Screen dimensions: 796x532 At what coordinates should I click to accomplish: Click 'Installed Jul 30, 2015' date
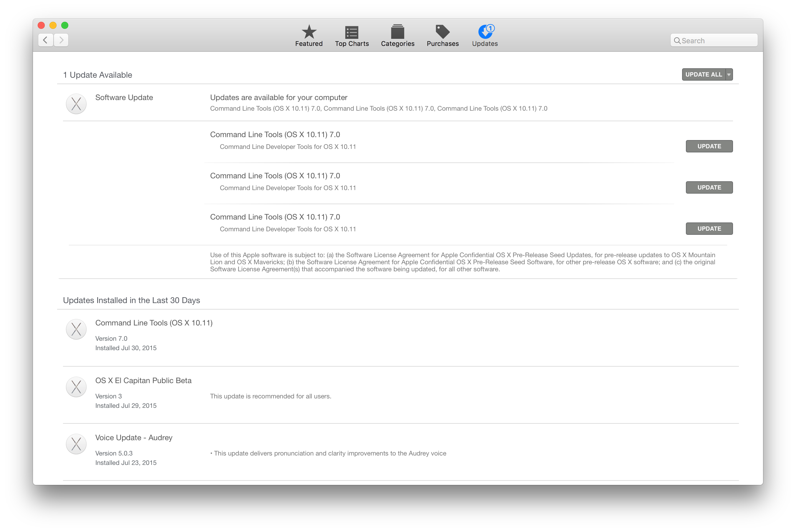pyautogui.click(x=126, y=348)
